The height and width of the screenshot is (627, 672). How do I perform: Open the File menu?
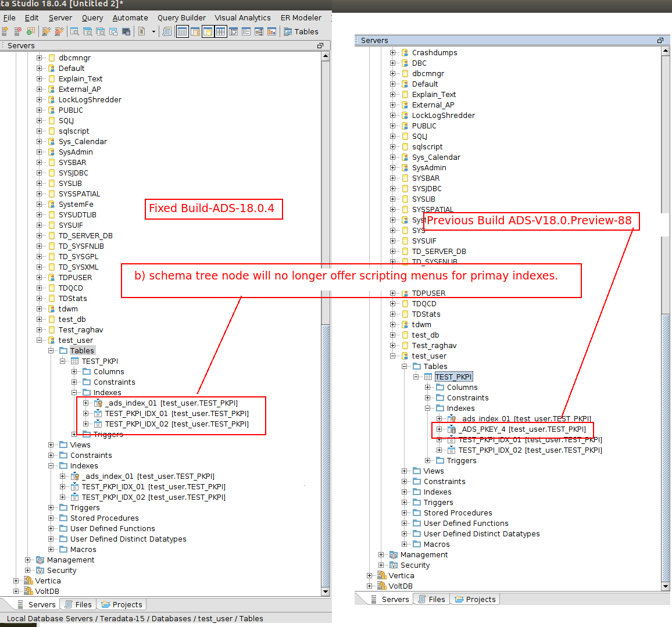pyautogui.click(x=9, y=17)
